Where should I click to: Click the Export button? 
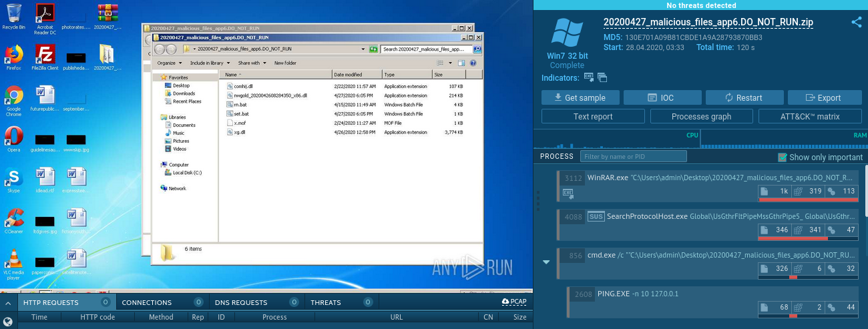click(x=823, y=97)
